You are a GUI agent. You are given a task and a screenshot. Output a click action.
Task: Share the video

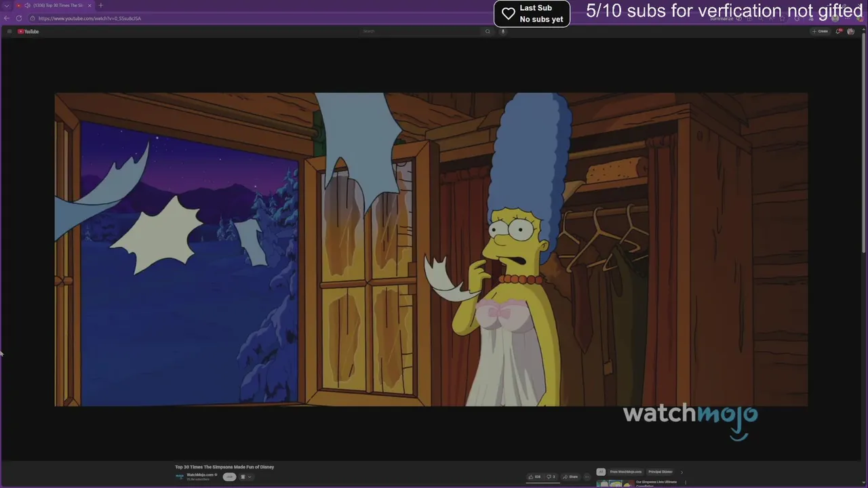tap(570, 476)
